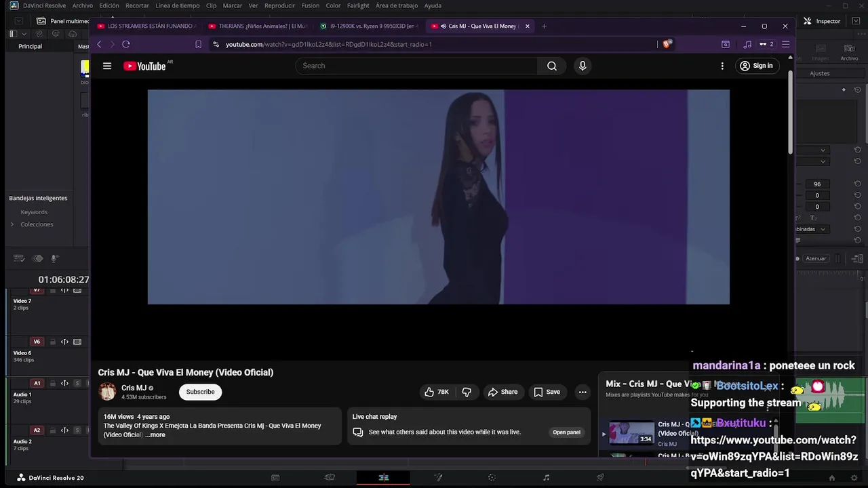Image resolution: width=868 pixels, height=488 pixels.
Task: Click the Share button
Action: 502,392
